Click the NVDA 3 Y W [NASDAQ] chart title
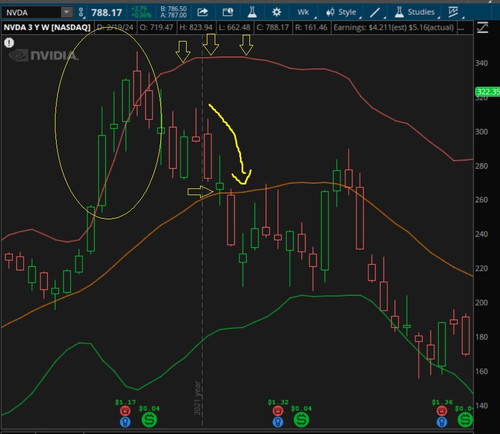Image resolution: width=500 pixels, height=434 pixels. pyautogui.click(x=47, y=27)
